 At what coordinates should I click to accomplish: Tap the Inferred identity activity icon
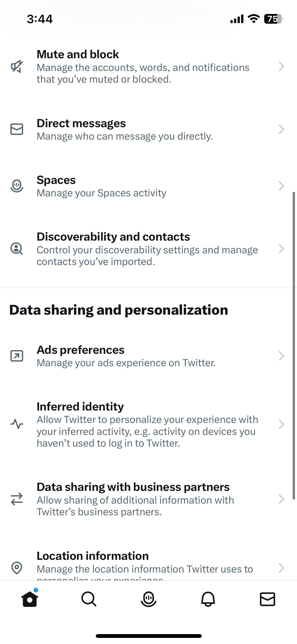coord(17,424)
